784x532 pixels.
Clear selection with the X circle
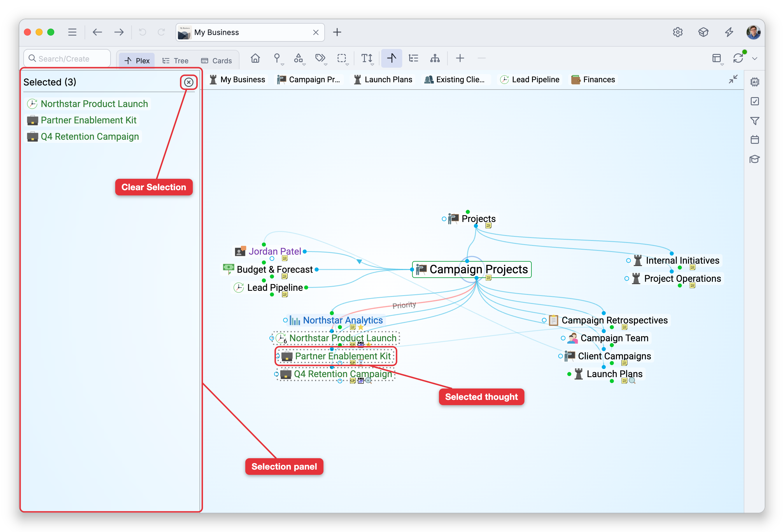coord(189,82)
